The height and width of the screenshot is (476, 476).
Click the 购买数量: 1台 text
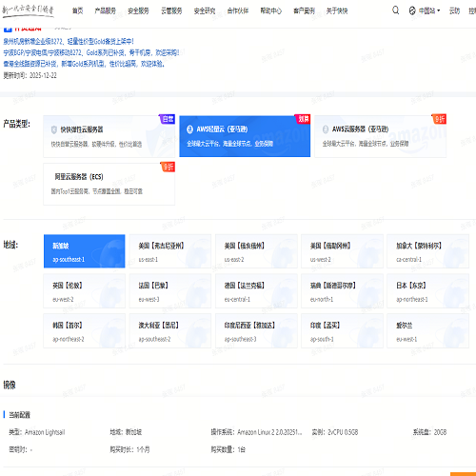pyautogui.click(x=228, y=449)
